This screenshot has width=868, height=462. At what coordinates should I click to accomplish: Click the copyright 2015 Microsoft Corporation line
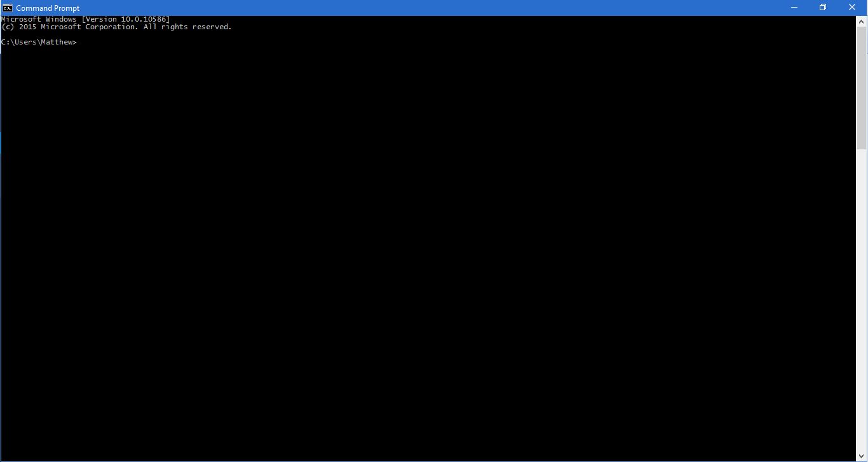(x=116, y=27)
